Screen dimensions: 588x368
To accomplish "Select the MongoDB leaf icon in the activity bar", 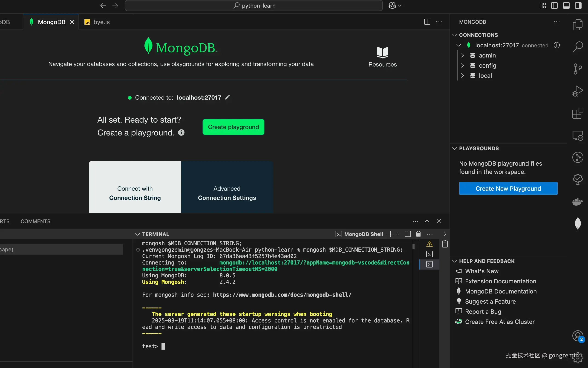I will [578, 223].
